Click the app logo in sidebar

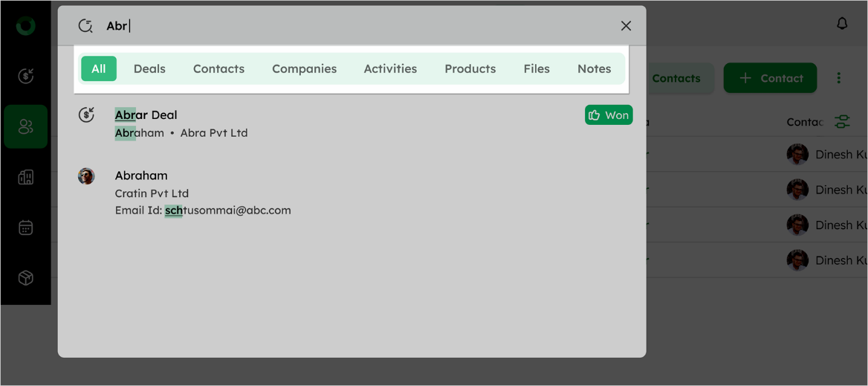25,25
